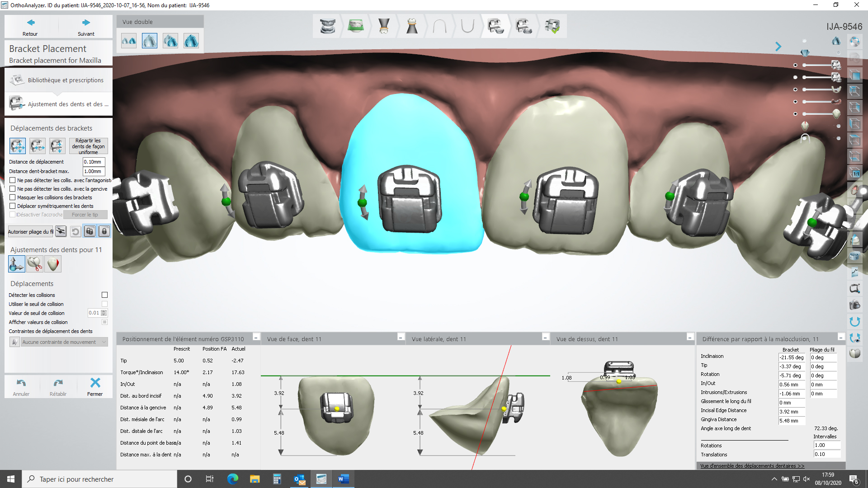Open Bibliothèque et prescriptions step

coord(59,80)
